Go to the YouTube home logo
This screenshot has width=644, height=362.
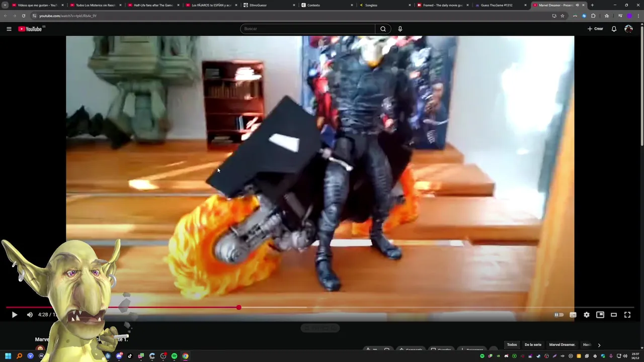(x=30, y=29)
